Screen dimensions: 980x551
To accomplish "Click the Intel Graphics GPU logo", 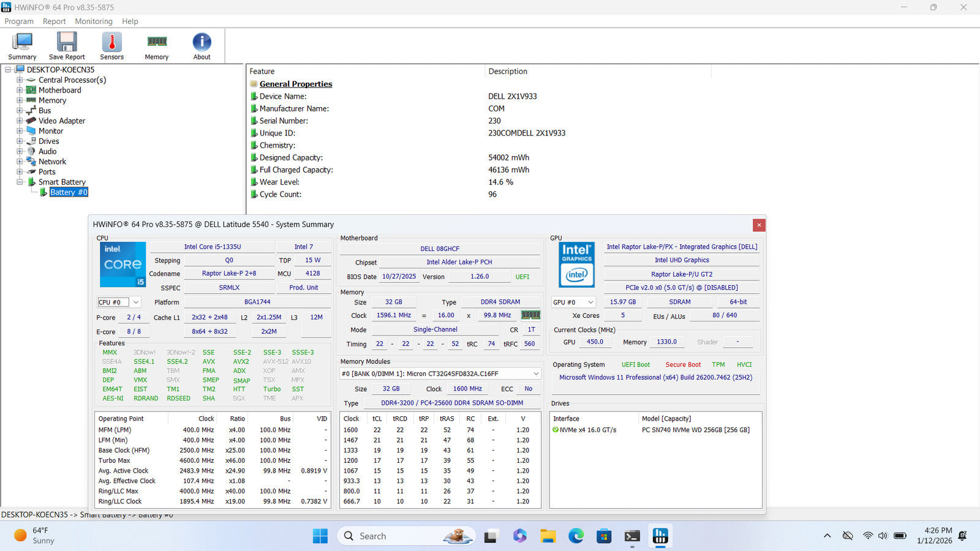I will click(576, 264).
